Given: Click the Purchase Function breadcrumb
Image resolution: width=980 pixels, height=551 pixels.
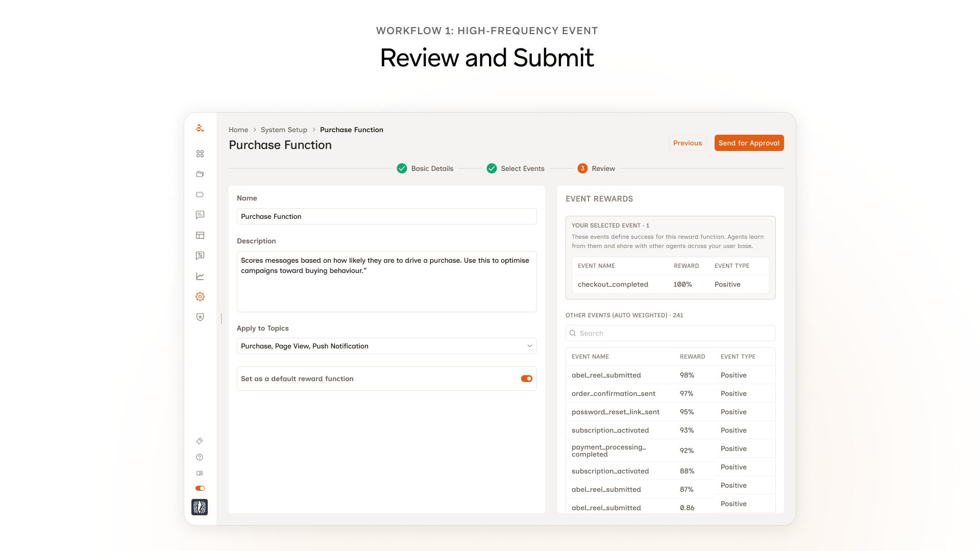Looking at the screenshot, I should coord(352,130).
